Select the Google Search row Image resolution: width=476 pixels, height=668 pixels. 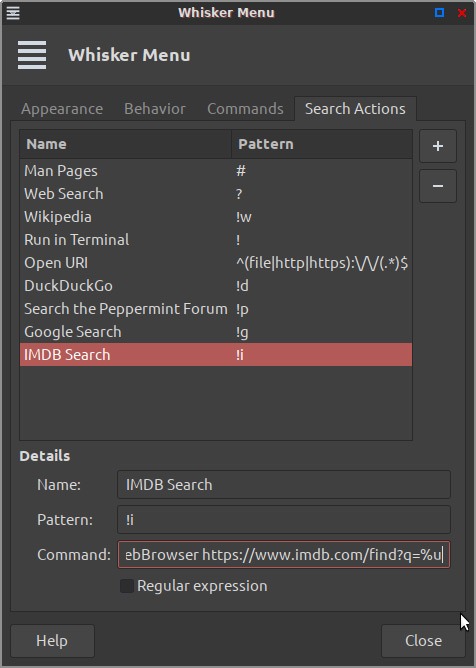[x=216, y=332]
